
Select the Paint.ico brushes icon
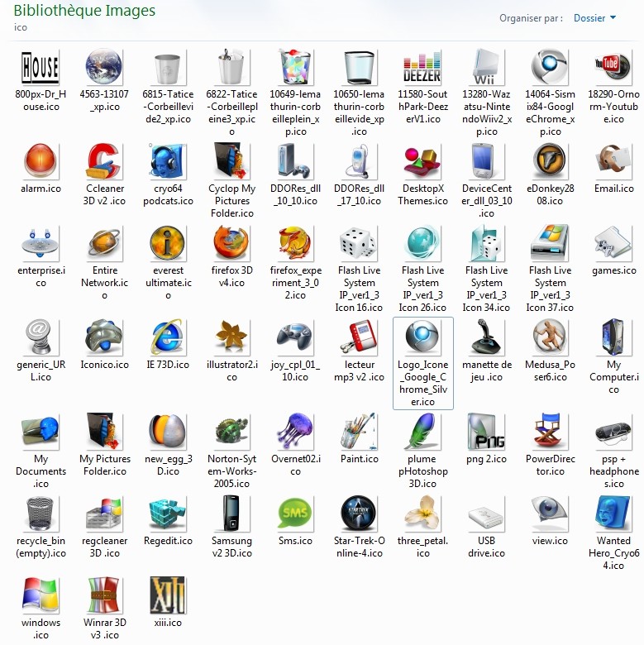(359, 432)
